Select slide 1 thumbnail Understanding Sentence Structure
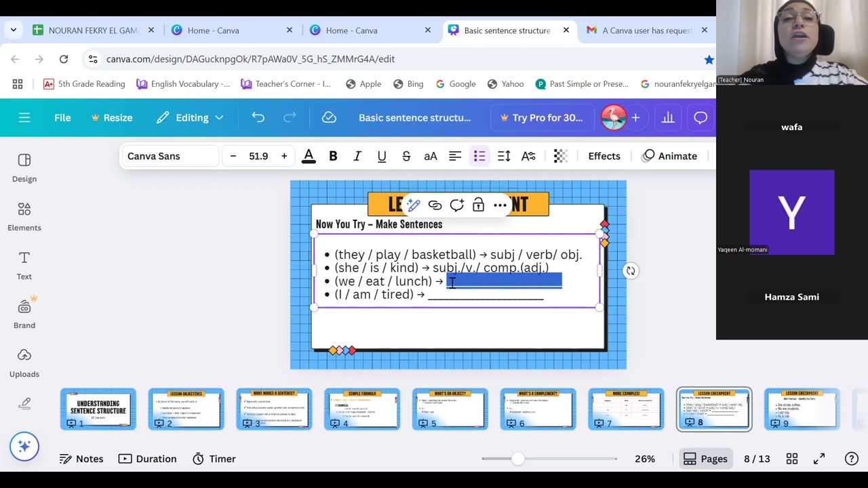Image resolution: width=868 pixels, height=488 pixels. [x=98, y=409]
